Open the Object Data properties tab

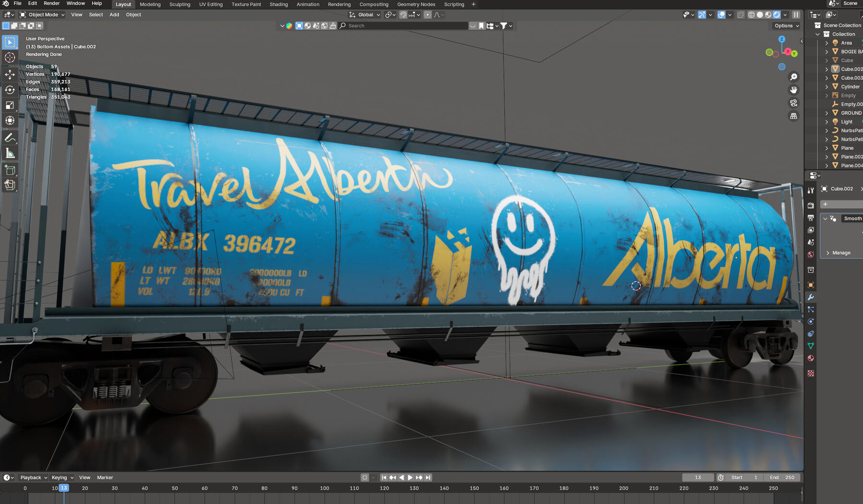[811, 346]
